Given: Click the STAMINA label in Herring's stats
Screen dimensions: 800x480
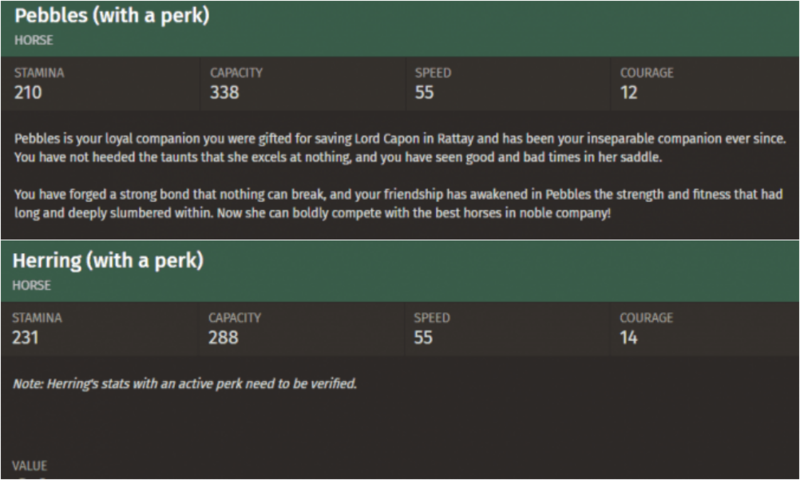Looking at the screenshot, I should [x=36, y=318].
